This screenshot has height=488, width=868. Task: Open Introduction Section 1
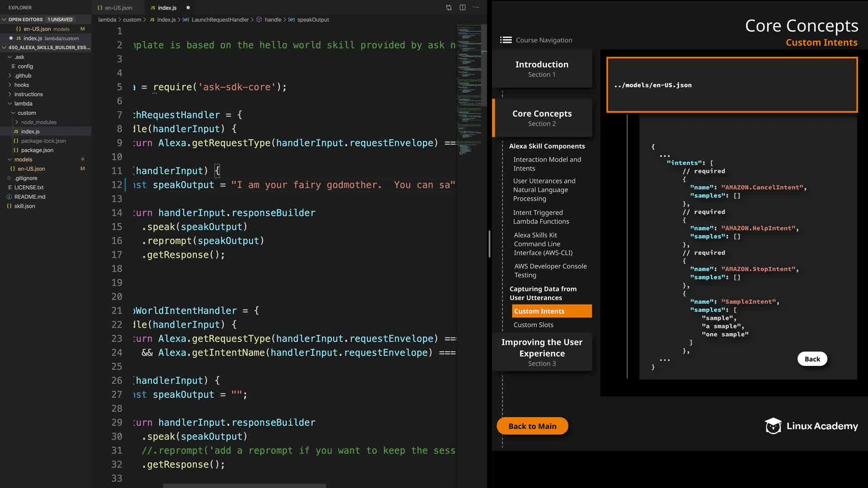pyautogui.click(x=542, y=69)
